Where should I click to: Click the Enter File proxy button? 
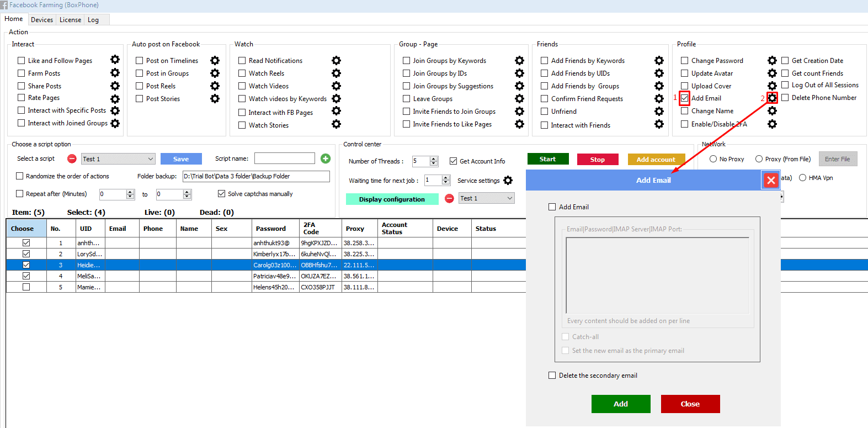(838, 159)
